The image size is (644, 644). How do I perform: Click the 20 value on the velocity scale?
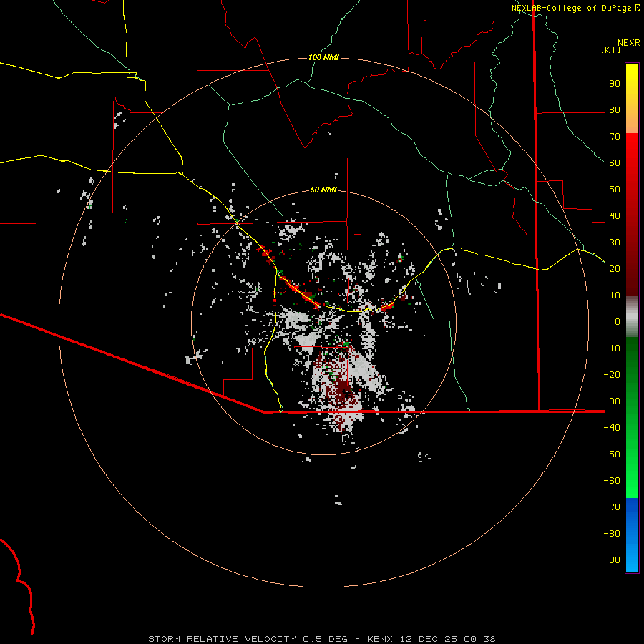[x=615, y=268]
